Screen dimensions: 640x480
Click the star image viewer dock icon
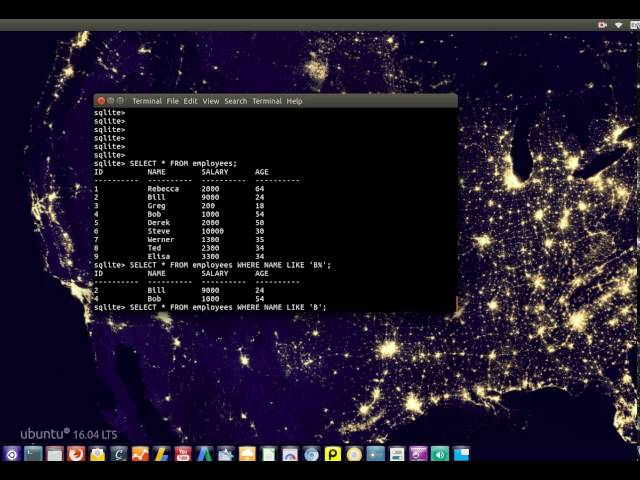[x=226, y=454]
